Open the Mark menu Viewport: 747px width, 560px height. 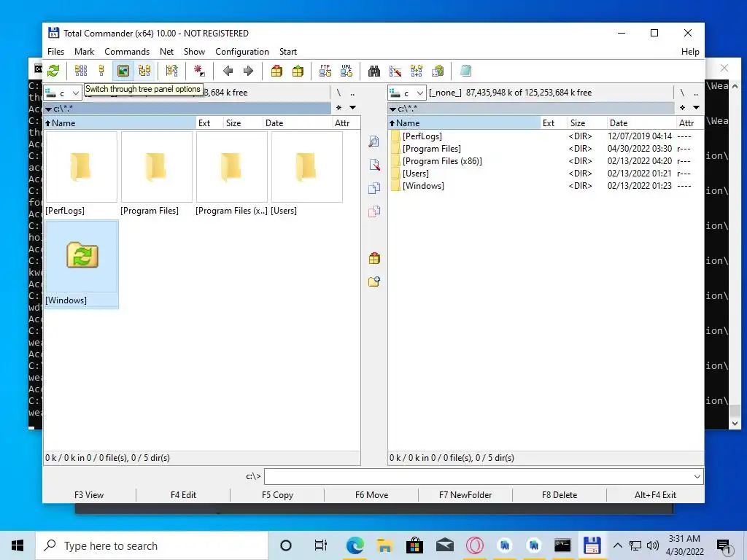pos(85,52)
